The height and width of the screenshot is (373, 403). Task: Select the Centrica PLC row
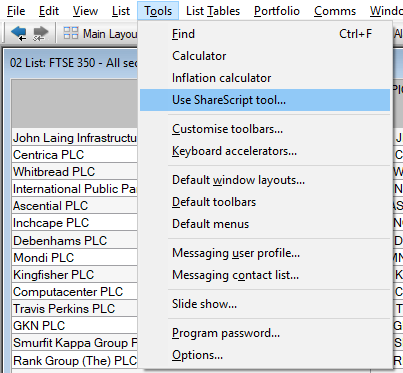75,155
